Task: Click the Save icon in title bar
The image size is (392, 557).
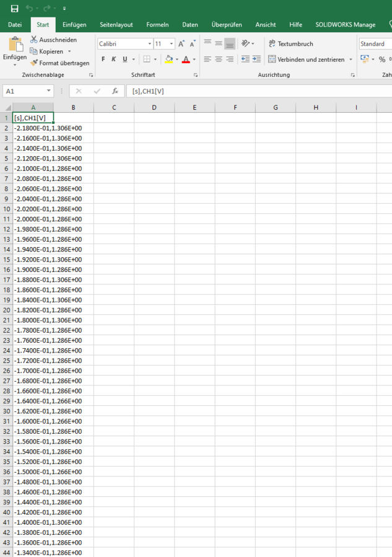Action: click(15, 8)
